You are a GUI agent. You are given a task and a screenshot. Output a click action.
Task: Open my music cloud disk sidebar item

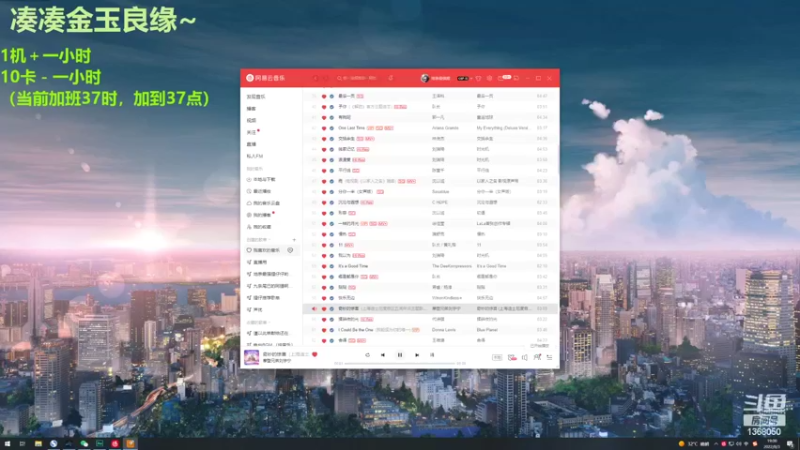tap(263, 203)
